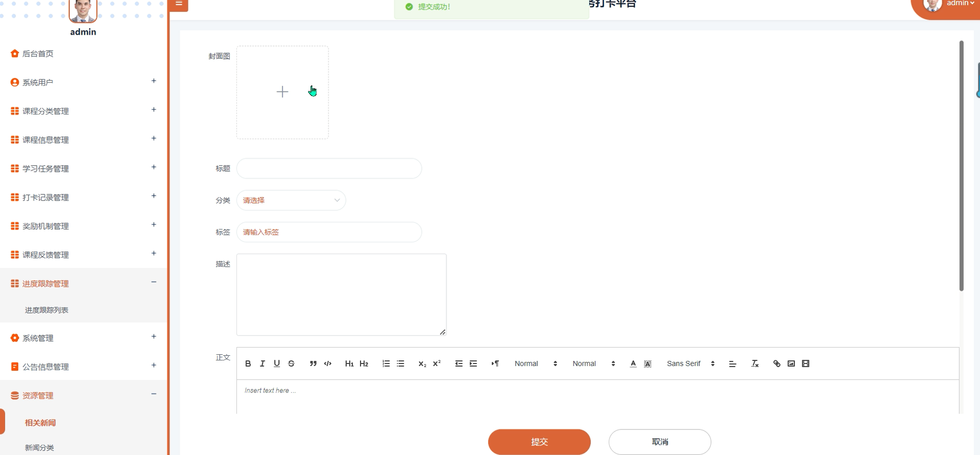Open the second Normal header dropdown

[593, 363]
